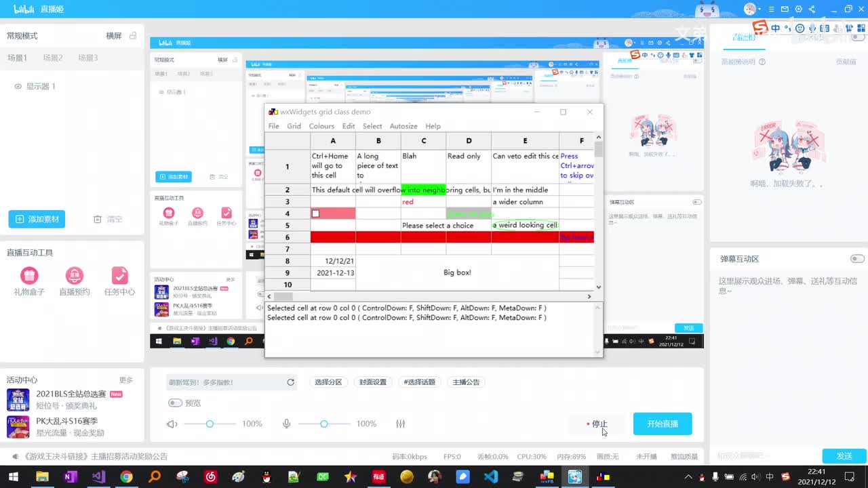Switch Sogou input 中 language mode
The width and height of the screenshot is (868, 488).
click(x=776, y=28)
